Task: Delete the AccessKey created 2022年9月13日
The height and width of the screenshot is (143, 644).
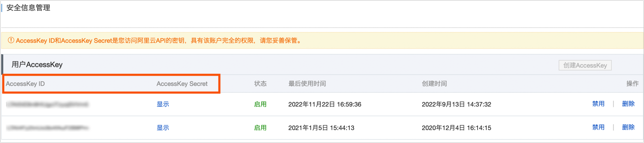Action: [628, 104]
